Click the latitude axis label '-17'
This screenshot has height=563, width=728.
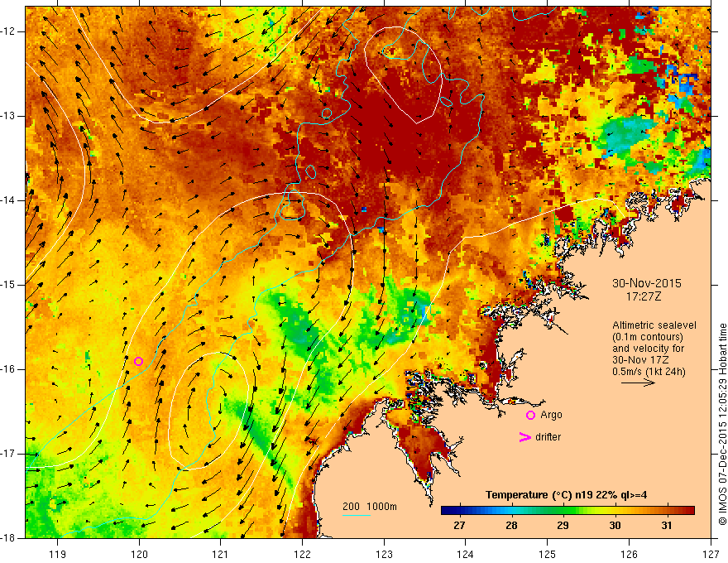(8, 454)
